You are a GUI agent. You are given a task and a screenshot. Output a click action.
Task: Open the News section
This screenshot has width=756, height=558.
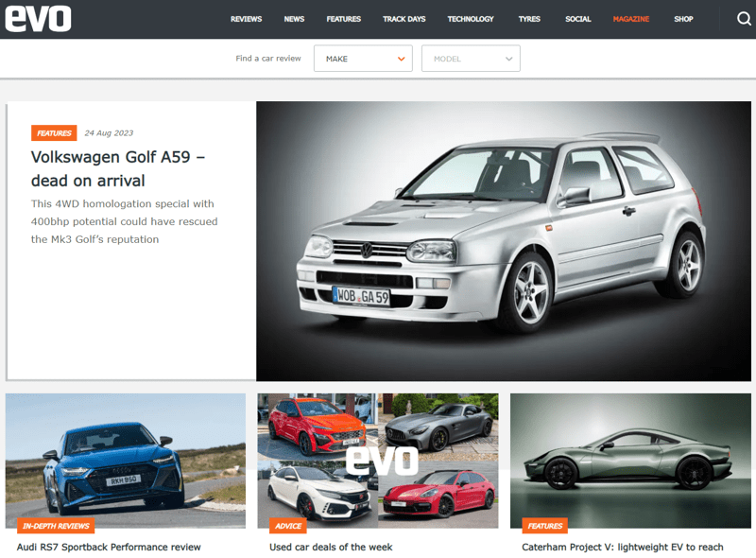(x=294, y=19)
